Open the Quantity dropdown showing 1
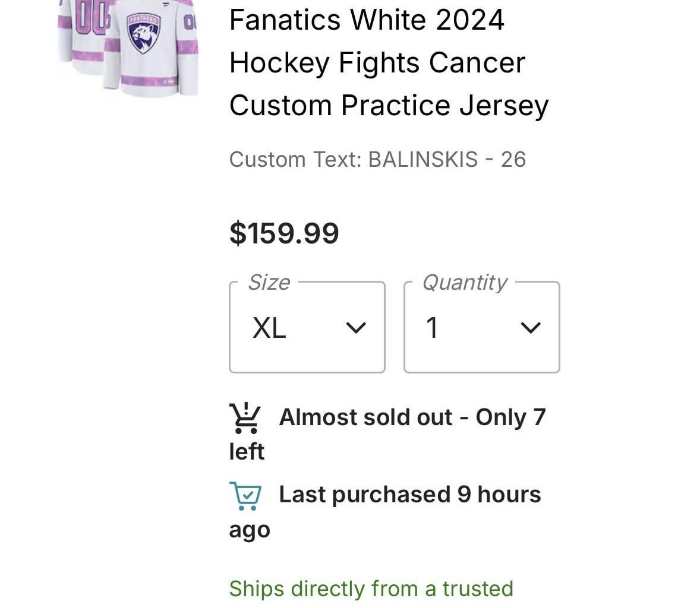The height and width of the screenshot is (608, 700). coord(481,327)
